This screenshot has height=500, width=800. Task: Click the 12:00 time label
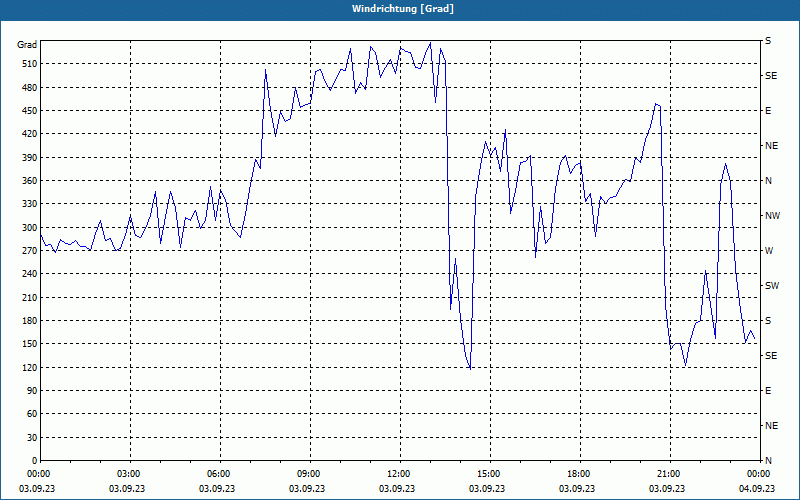400,474
